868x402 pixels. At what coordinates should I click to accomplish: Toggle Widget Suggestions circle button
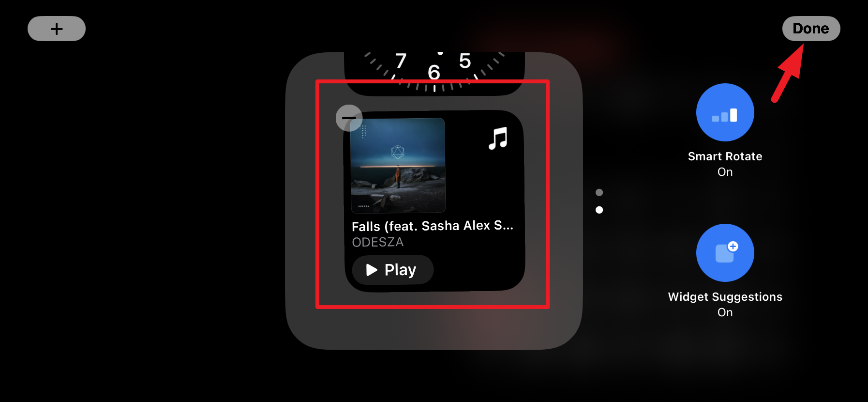tap(725, 253)
